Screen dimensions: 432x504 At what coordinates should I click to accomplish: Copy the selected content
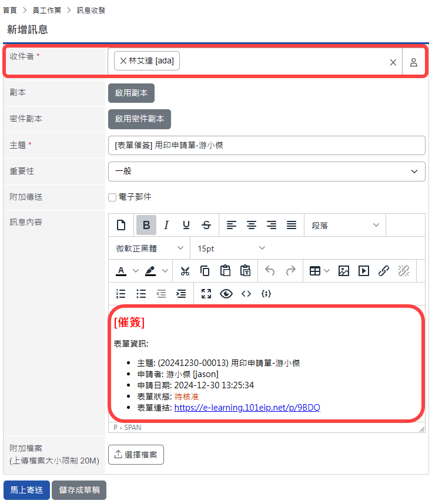(x=205, y=271)
